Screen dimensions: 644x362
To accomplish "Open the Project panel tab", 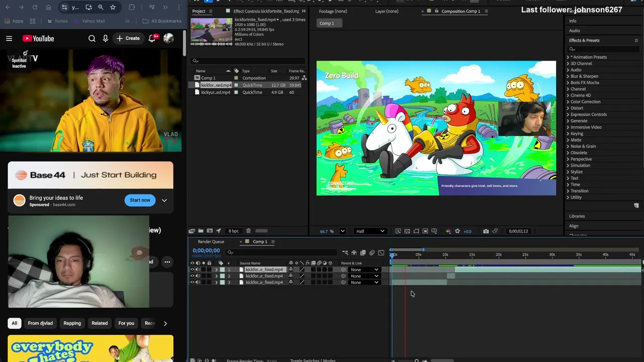I will coord(199,11).
